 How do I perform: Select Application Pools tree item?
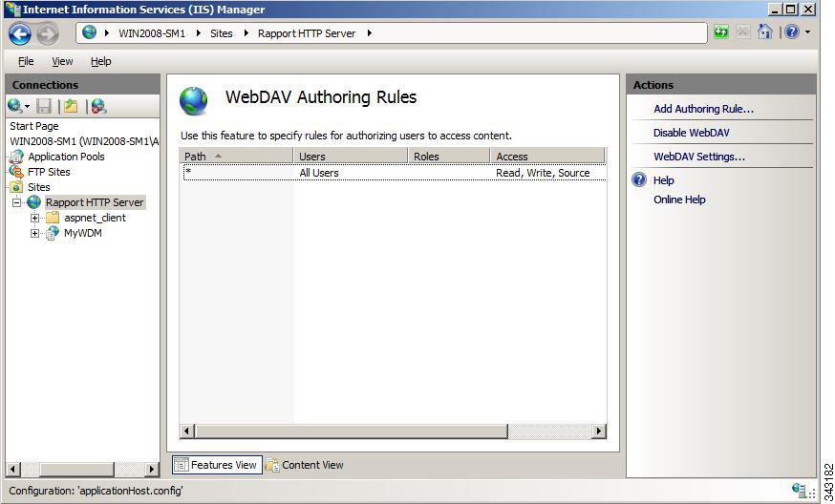click(66, 157)
